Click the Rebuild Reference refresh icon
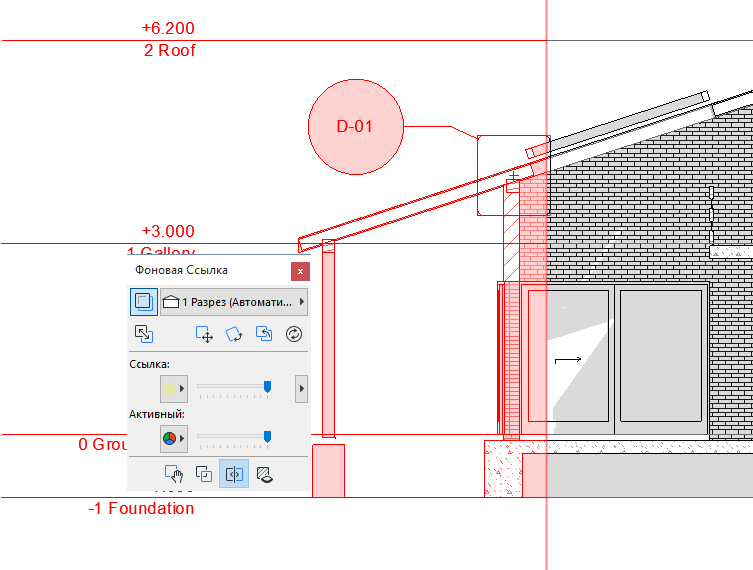 click(x=294, y=334)
